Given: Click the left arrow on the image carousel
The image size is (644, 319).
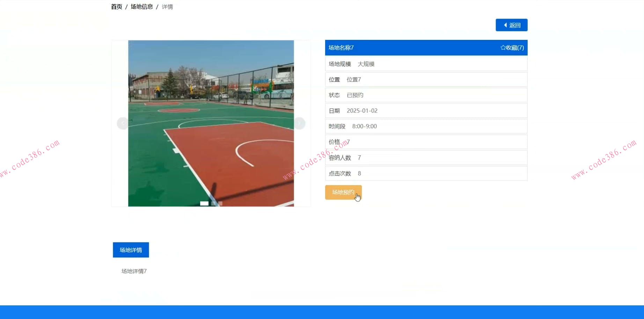Looking at the screenshot, I should (x=123, y=123).
